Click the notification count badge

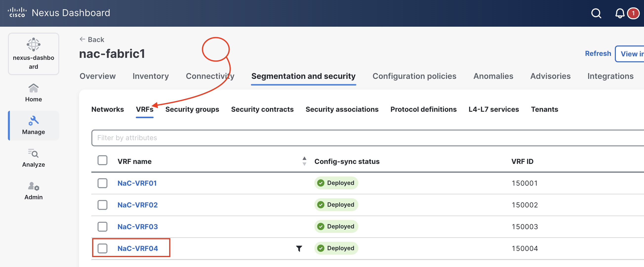(x=633, y=13)
